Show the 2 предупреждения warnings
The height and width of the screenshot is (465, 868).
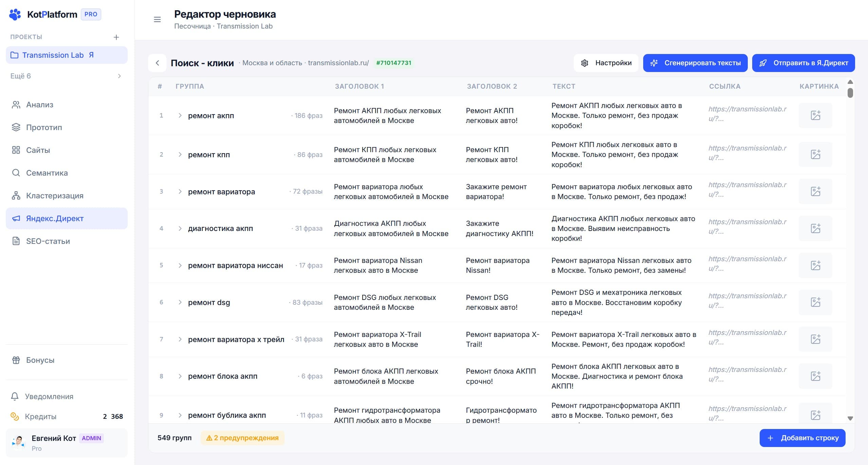coord(242,438)
